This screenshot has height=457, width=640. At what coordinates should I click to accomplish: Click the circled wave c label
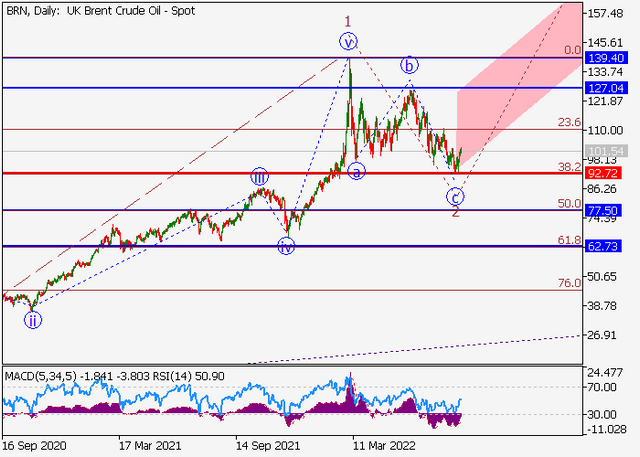455,197
